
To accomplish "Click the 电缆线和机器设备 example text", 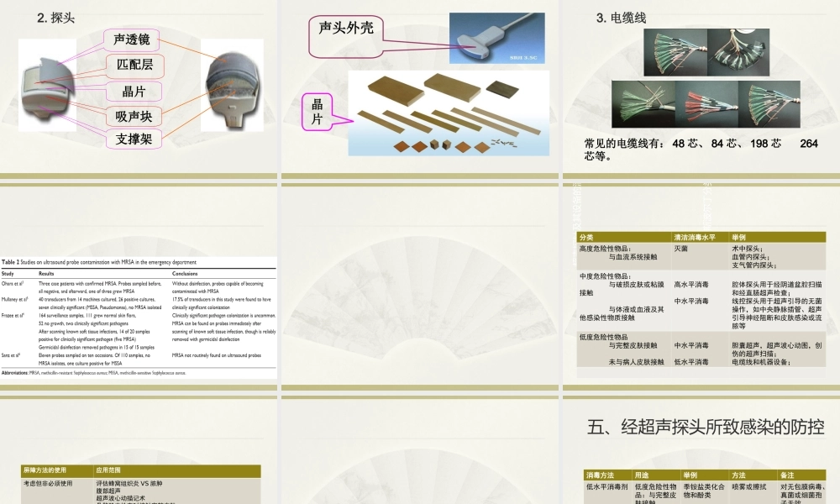I will (761, 362).
